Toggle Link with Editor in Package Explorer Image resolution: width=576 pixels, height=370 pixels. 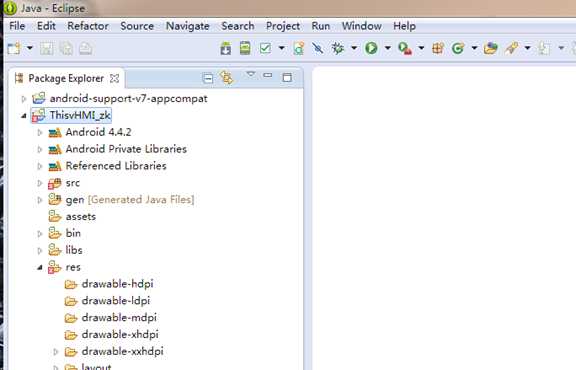click(227, 78)
